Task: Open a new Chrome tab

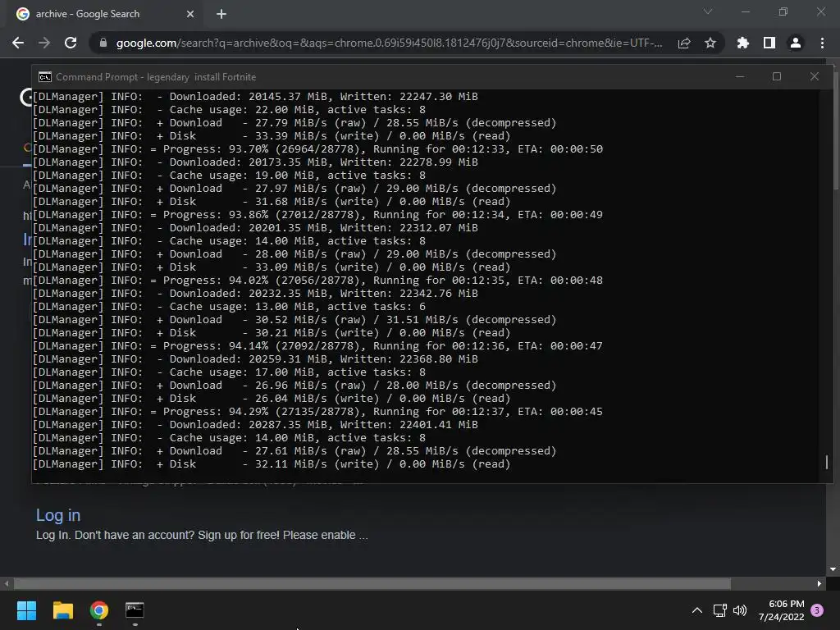Action: (221, 14)
